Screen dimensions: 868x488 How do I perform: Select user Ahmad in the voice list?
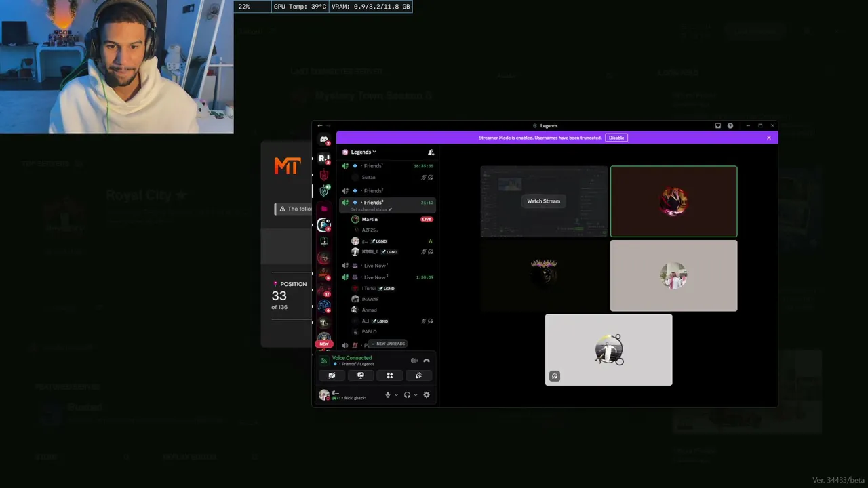coord(369,310)
